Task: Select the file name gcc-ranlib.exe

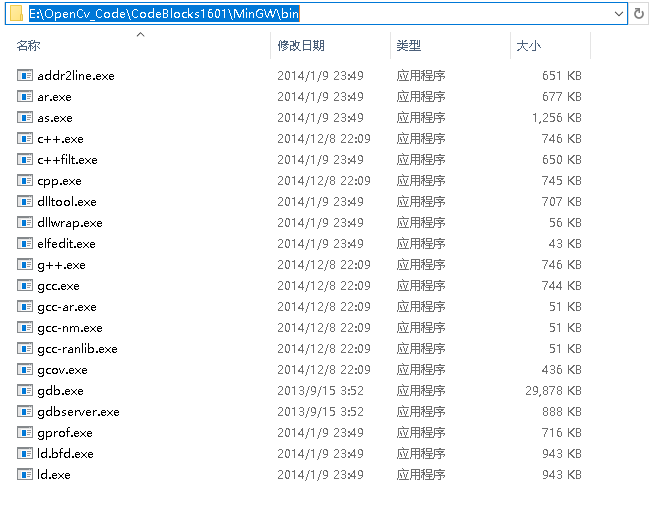Action: (78, 349)
